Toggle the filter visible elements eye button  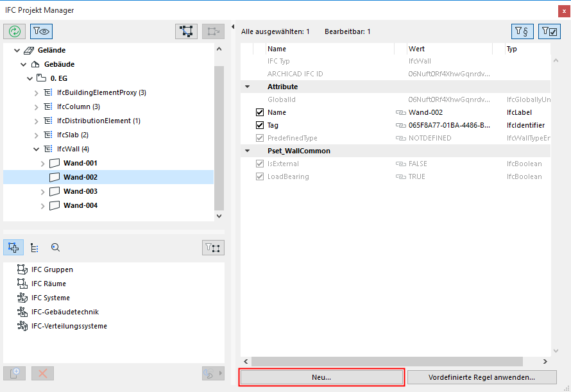point(42,31)
